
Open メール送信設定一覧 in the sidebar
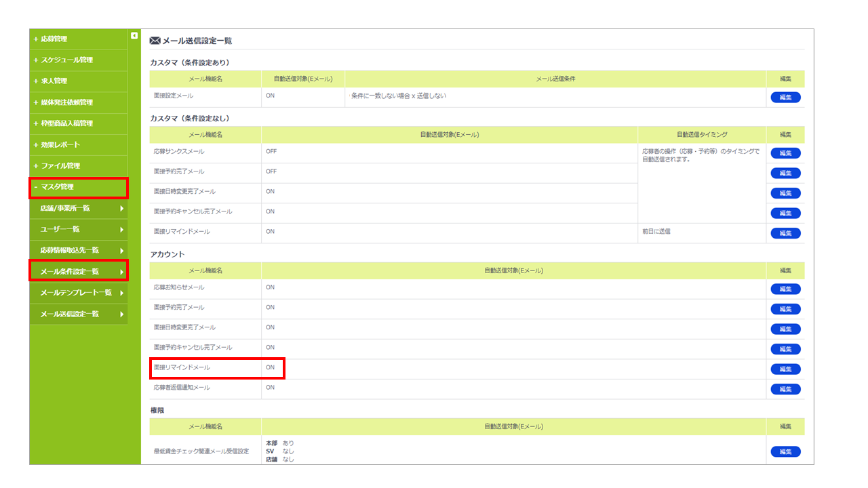[78, 314]
